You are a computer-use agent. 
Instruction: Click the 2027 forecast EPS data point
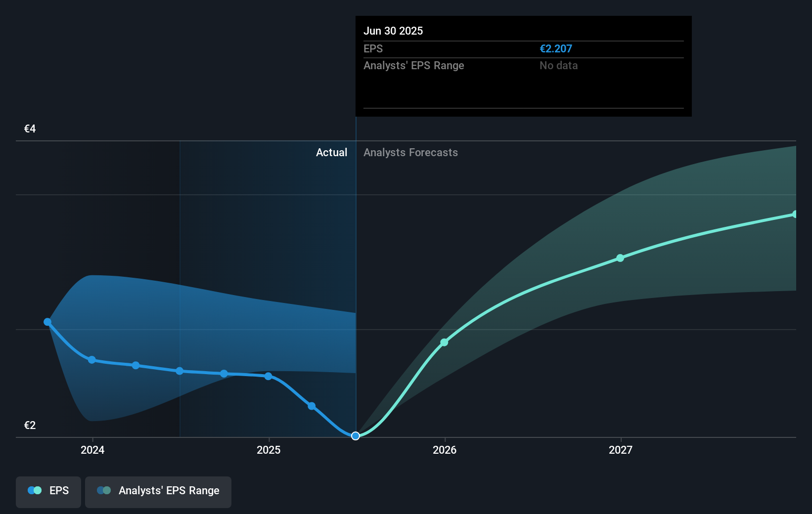pyautogui.click(x=620, y=258)
